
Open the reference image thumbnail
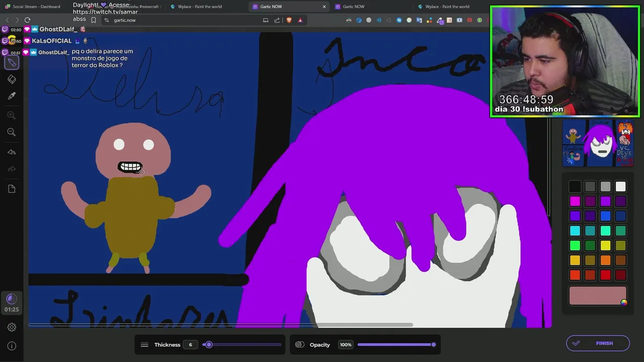pyautogui.click(x=598, y=143)
